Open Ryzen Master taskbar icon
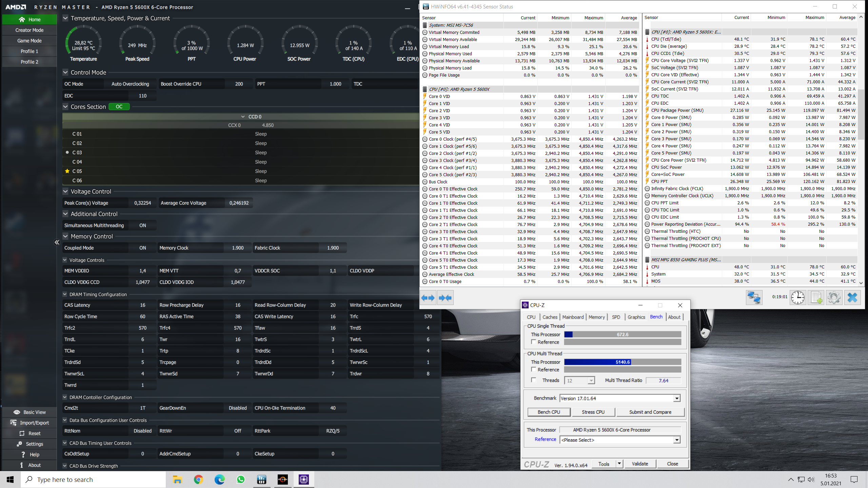 [x=283, y=479]
